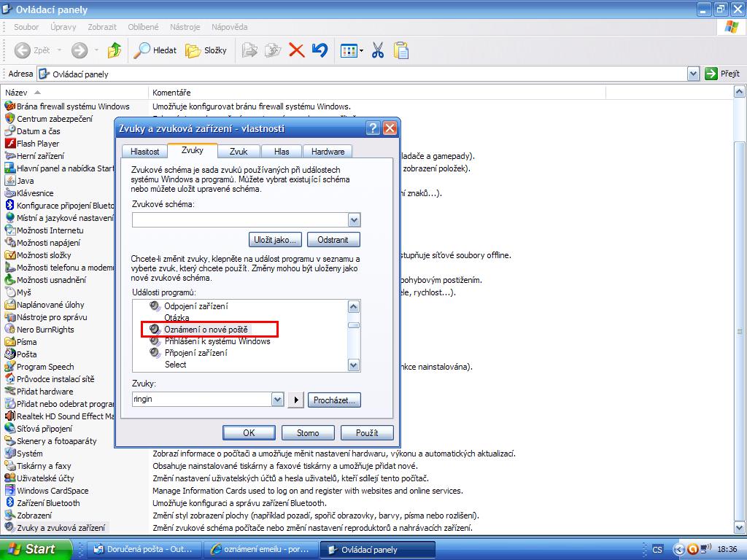Open the Nástroje menu
Viewport: 747px width, 560px height.
[185, 27]
